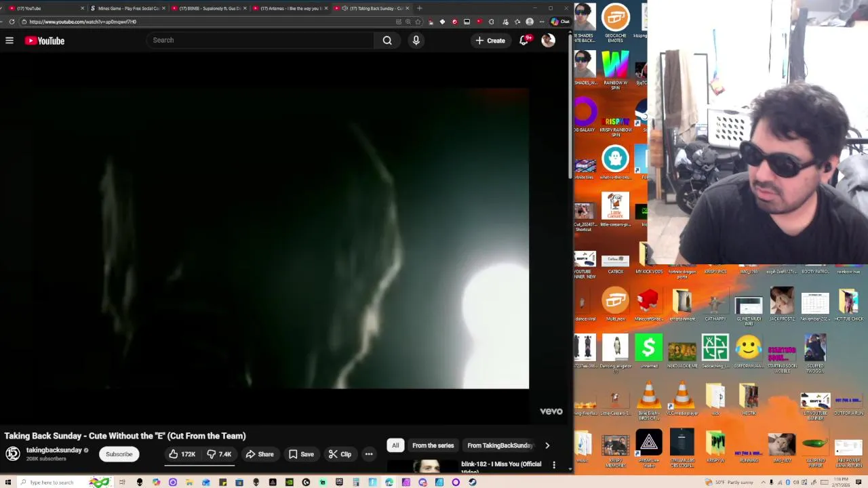Screen dimensions: 868x488
Task: Select the Geocaching desktop icon
Action: pyautogui.click(x=715, y=352)
